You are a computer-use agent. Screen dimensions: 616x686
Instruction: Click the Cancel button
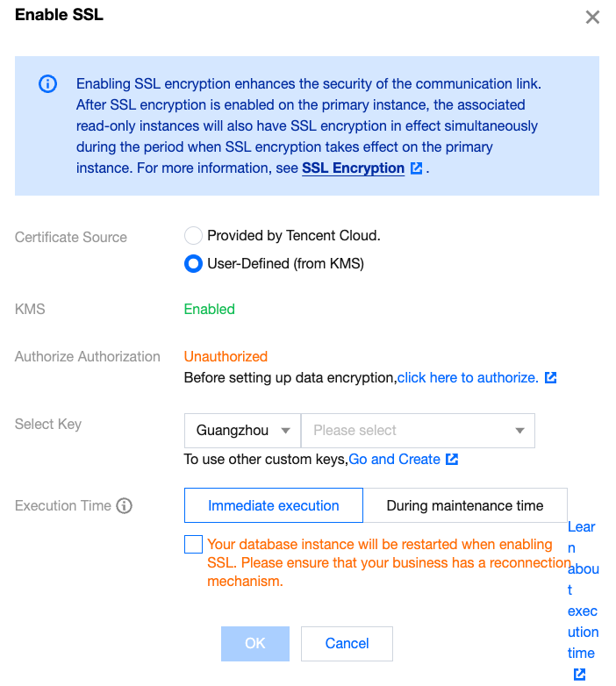coord(347,644)
